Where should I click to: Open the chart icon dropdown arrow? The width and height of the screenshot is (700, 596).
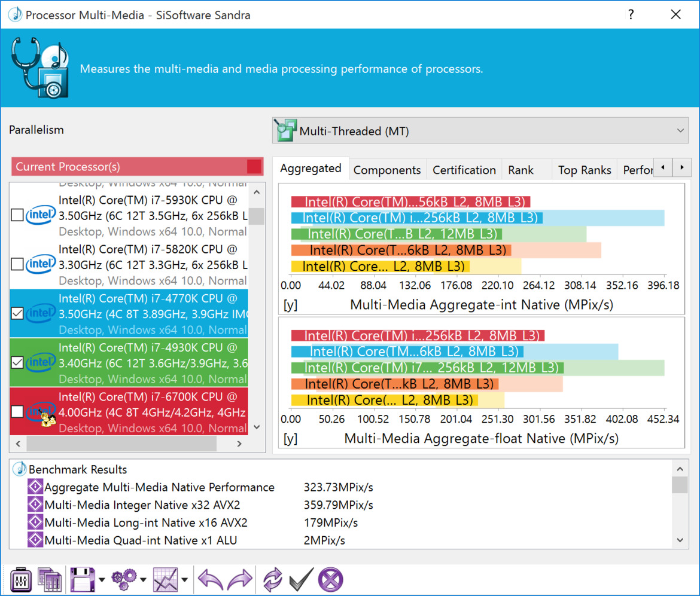coord(184,580)
